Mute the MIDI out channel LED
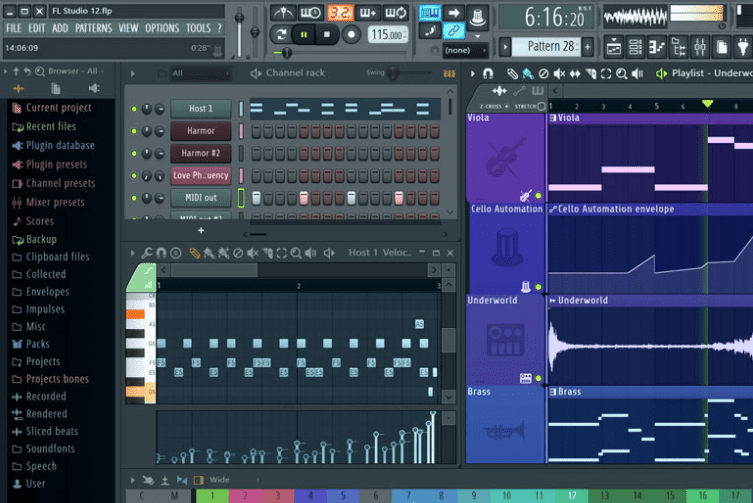The image size is (753, 503). tap(134, 198)
